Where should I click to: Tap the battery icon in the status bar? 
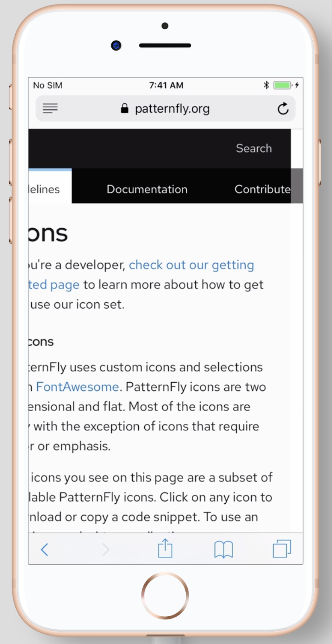283,85
